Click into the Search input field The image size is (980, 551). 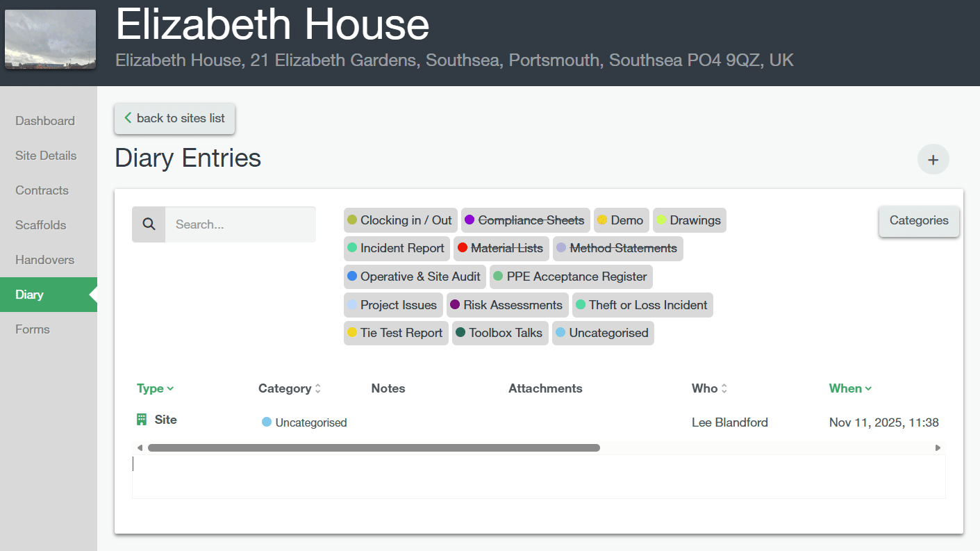coord(240,224)
